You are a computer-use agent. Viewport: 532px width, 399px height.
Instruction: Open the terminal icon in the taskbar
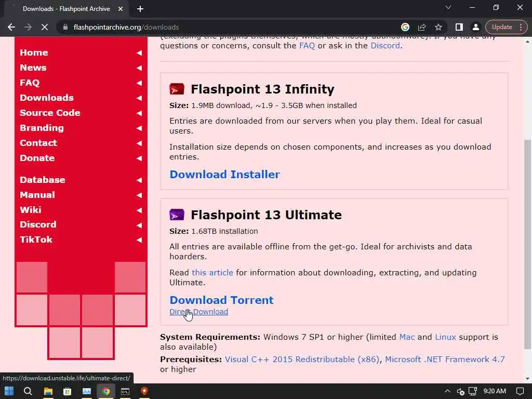point(125,391)
